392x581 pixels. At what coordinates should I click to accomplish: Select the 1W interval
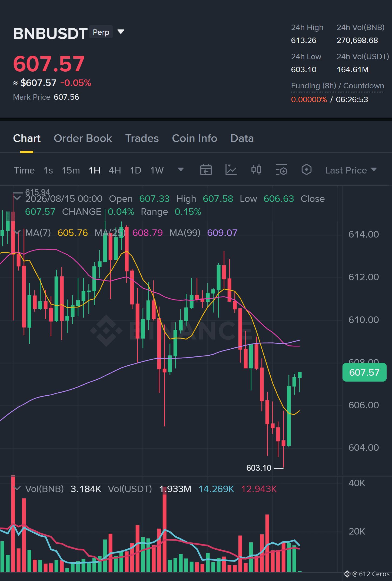[157, 170]
